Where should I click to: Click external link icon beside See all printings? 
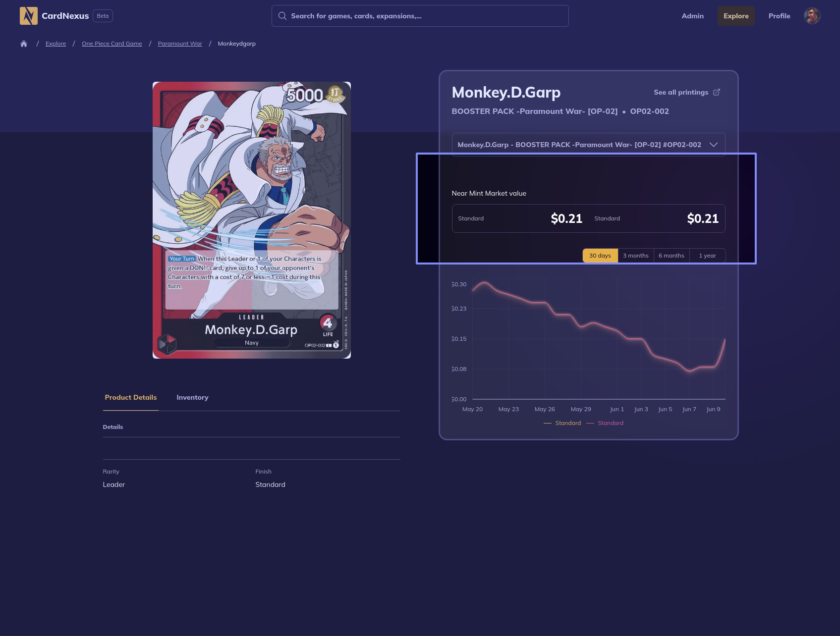click(717, 92)
